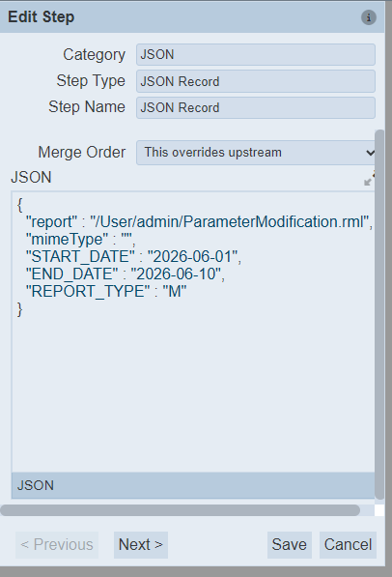The image size is (392, 577).
Task: Click the < Previous button
Action: tap(57, 544)
